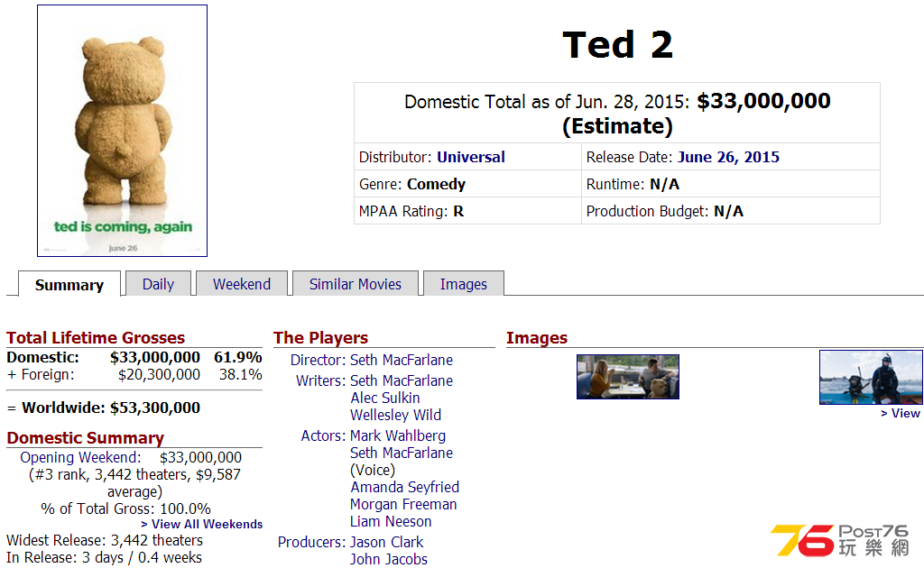The height and width of the screenshot is (568, 924).
Task: Click Morgan Freeman link
Action: tap(403, 504)
